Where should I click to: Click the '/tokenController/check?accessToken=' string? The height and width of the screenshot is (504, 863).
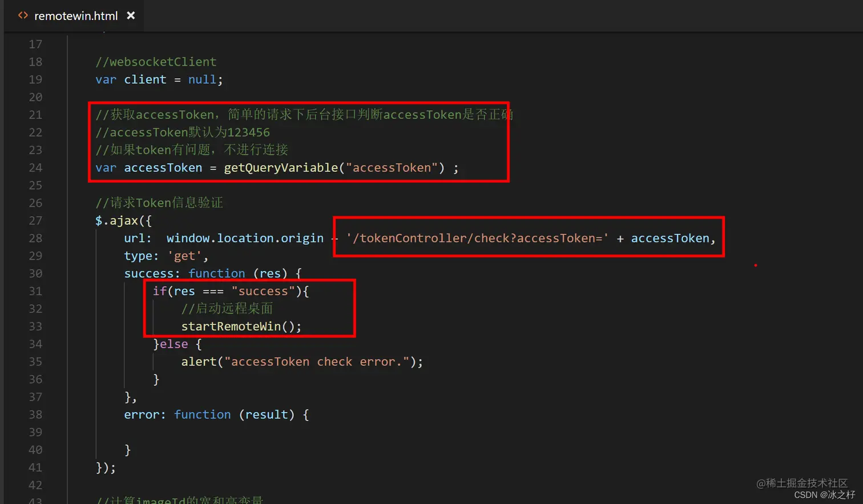click(477, 238)
